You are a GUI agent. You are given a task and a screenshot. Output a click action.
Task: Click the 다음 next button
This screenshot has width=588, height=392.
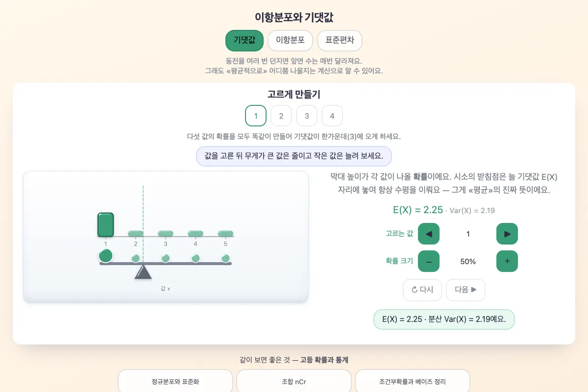[465, 290]
